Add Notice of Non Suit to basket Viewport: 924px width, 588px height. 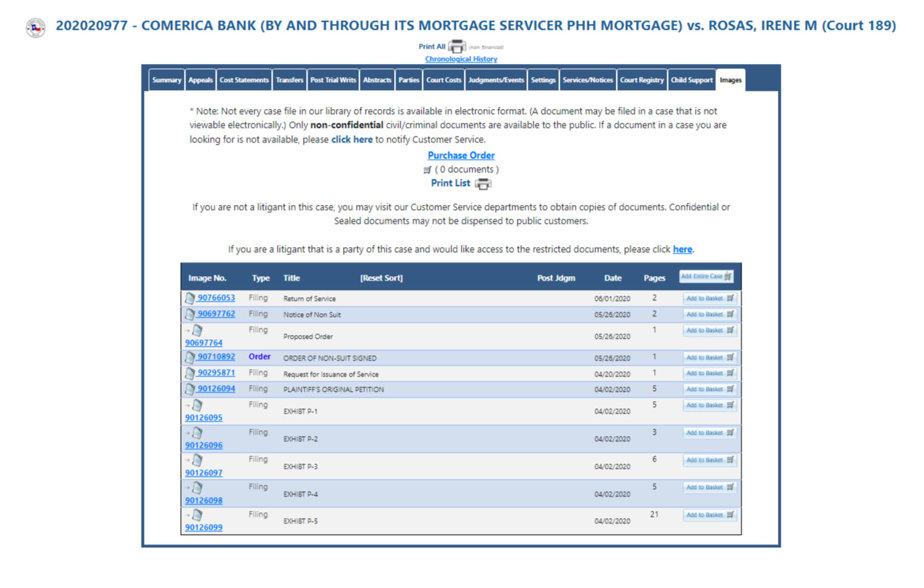[x=710, y=314]
